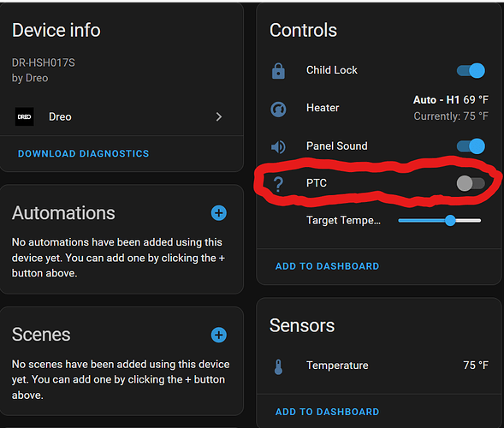
Task: Enable the PTC toggle
Action: pyautogui.click(x=471, y=184)
